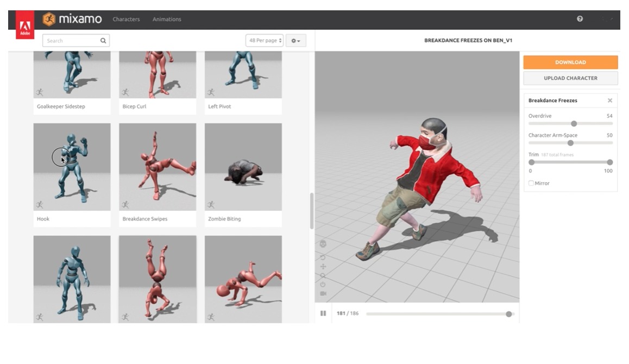Click the reset camera power icon
The image size is (629, 364).
323,284
